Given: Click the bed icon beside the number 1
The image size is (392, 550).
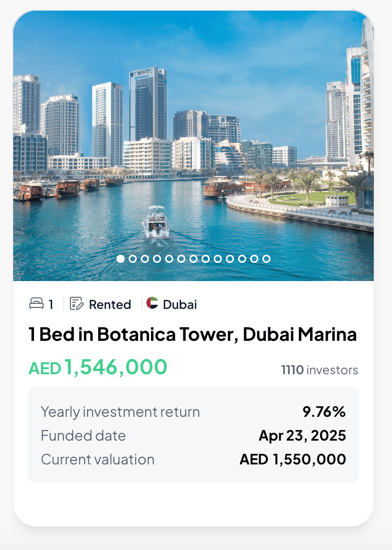Looking at the screenshot, I should pos(36,304).
